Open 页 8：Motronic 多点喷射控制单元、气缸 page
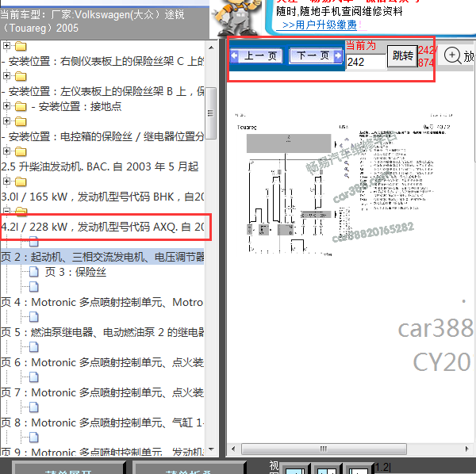The height and width of the screenshot is (474, 476). [x=102, y=422]
